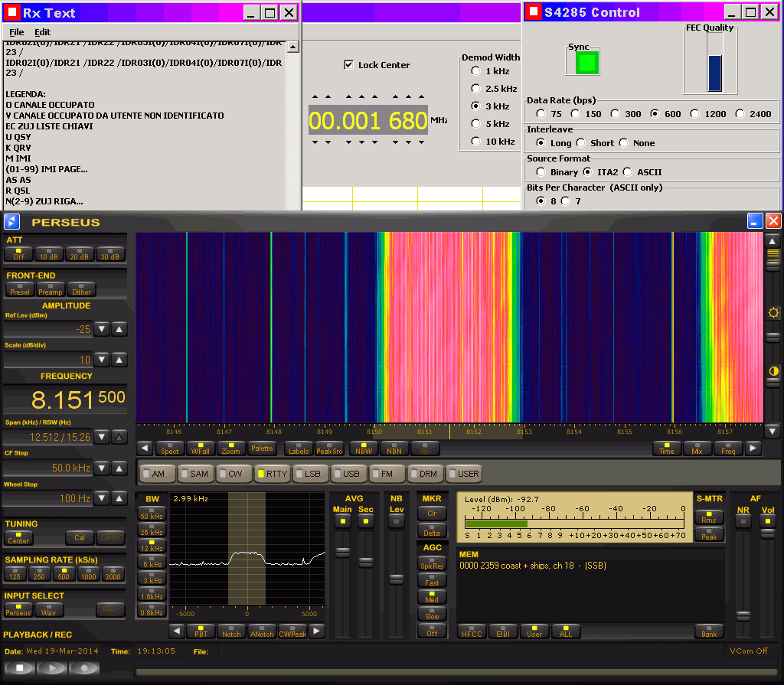This screenshot has width=784, height=685.
Task: Toggle the Lock Center checkbox
Action: 349,65
